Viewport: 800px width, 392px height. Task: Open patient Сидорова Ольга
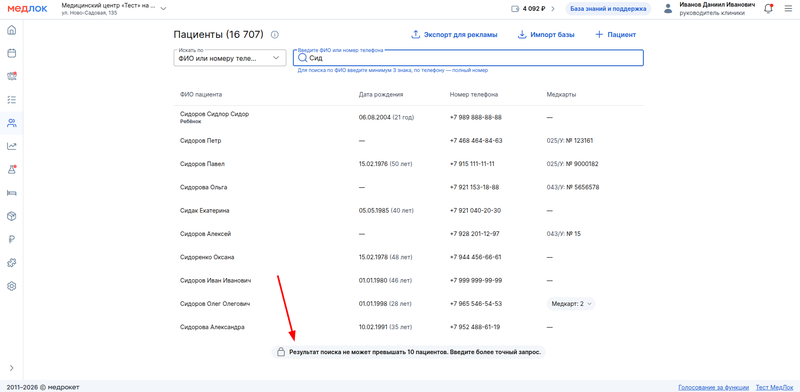(x=204, y=187)
